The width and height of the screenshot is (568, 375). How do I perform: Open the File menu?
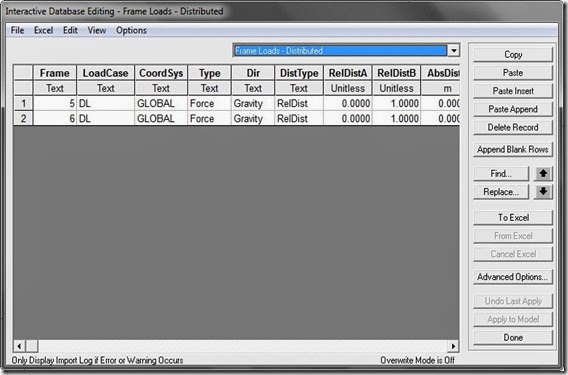pyautogui.click(x=17, y=30)
